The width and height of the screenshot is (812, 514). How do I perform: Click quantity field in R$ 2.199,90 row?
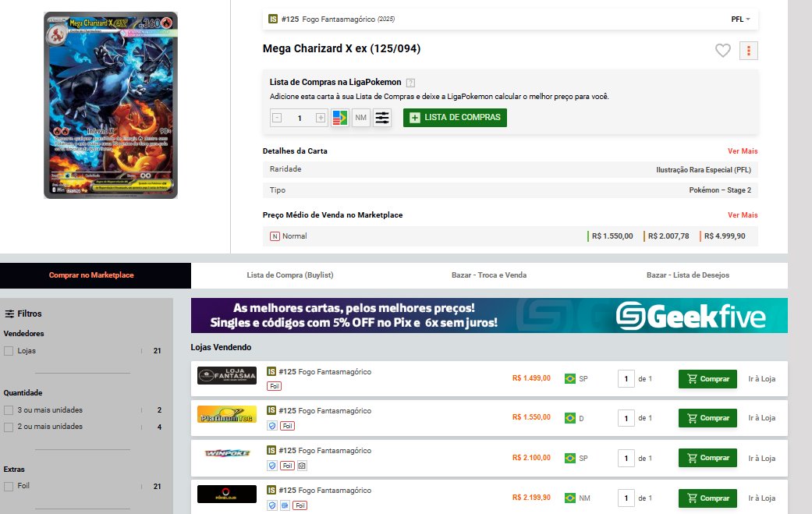coord(626,498)
